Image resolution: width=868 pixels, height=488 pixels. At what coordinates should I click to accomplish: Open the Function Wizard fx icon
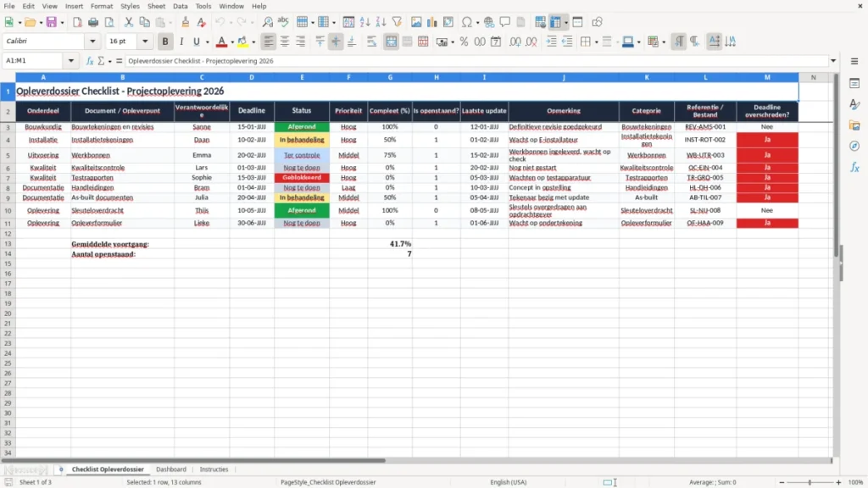click(90, 61)
